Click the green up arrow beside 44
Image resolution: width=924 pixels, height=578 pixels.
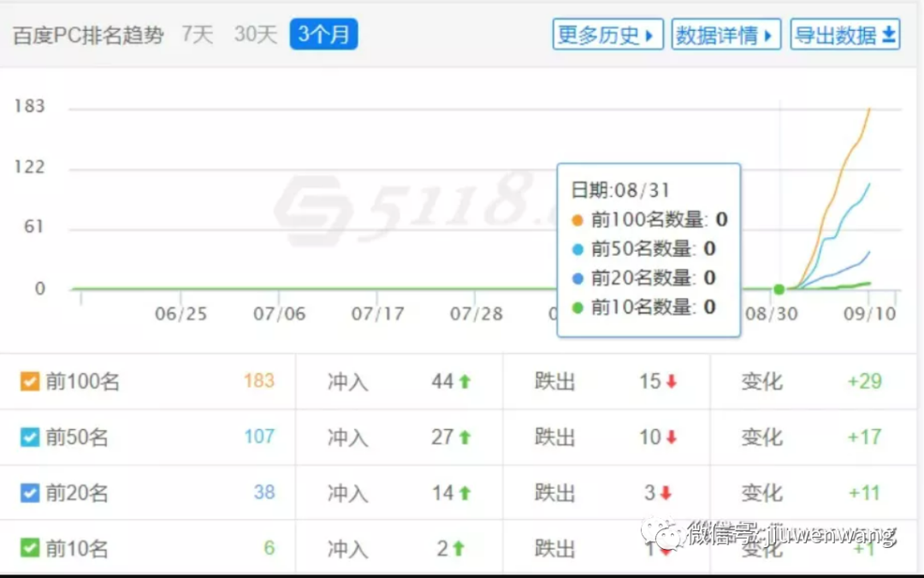pos(465,382)
